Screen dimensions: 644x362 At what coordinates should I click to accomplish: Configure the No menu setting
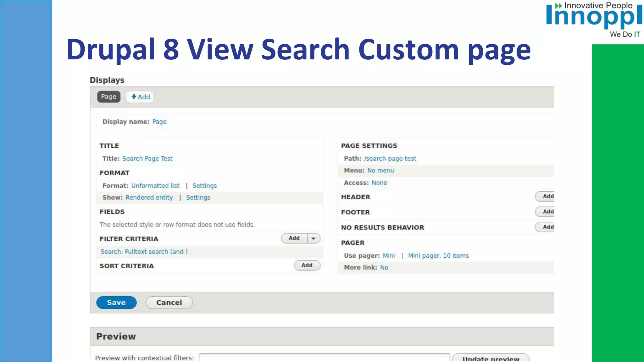click(x=380, y=171)
